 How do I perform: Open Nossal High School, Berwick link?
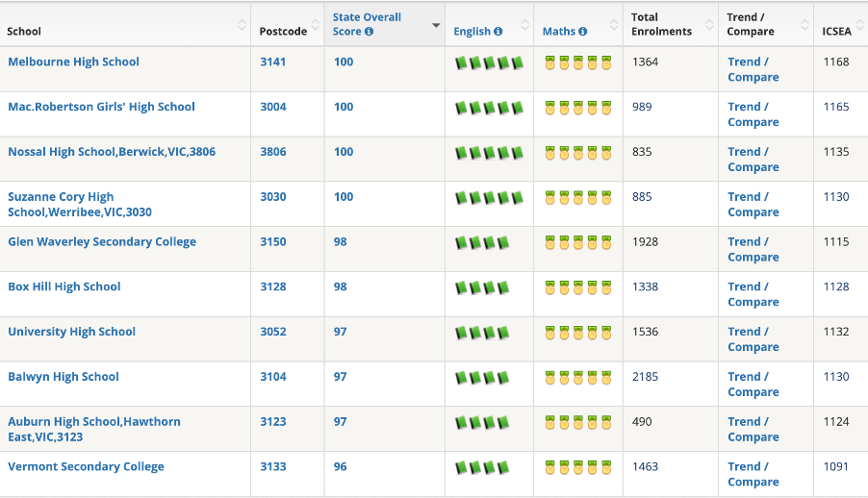pyautogui.click(x=112, y=152)
